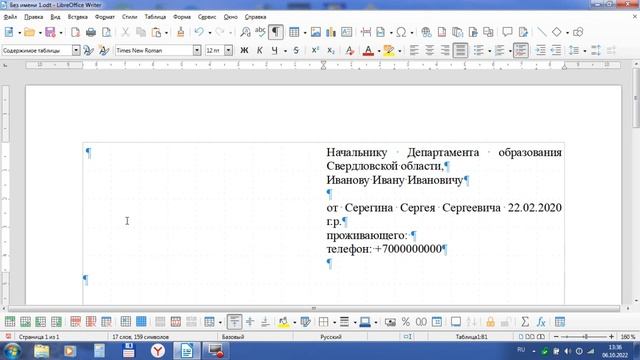Screen dimensions: 640x360
Task: Insert the Sum formula in the table toolbar
Action: click(525, 322)
